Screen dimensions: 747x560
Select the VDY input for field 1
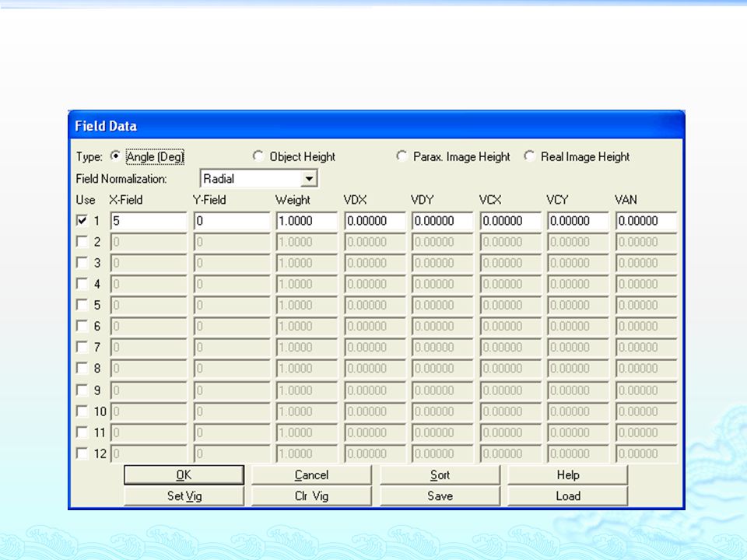[443, 221]
